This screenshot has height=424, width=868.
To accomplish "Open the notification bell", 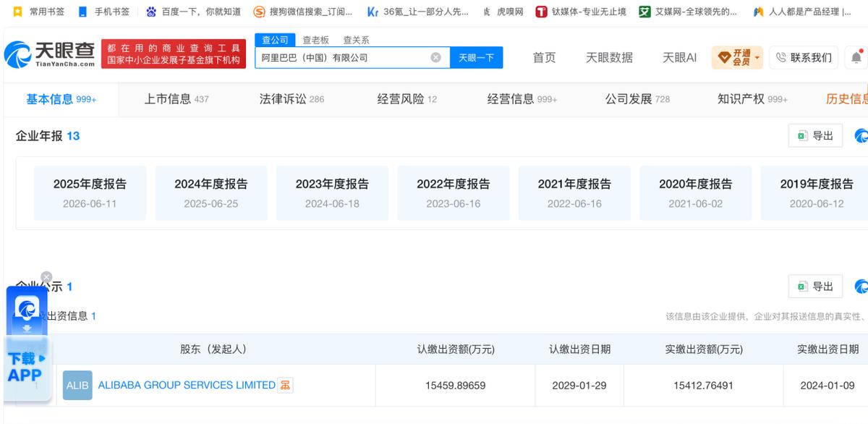I will pos(856,57).
